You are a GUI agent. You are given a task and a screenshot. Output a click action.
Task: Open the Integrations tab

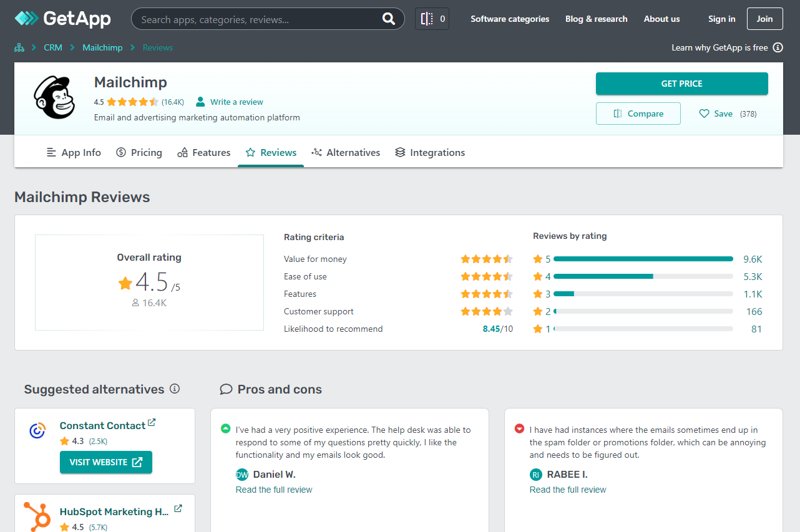click(430, 152)
